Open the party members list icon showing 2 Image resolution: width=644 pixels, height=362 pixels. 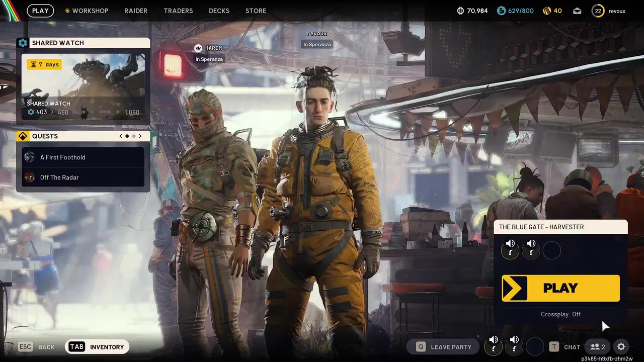(x=598, y=347)
